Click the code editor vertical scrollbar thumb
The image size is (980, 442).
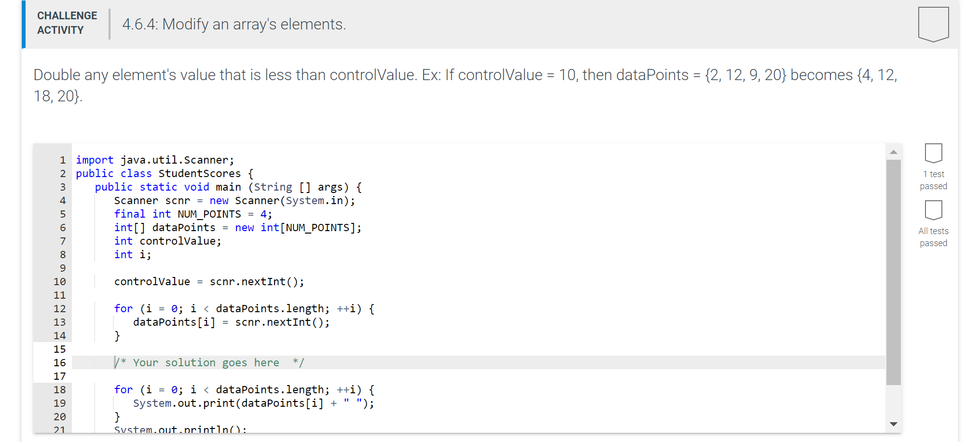coord(894,272)
